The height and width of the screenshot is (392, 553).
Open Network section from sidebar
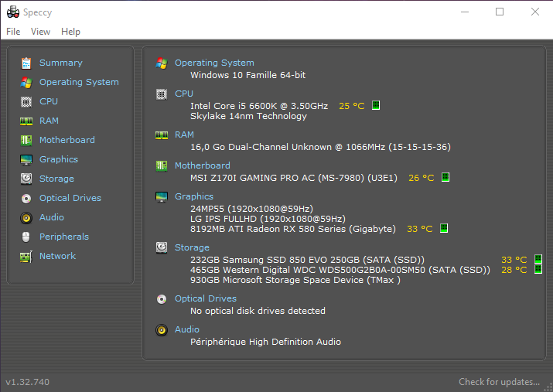[57, 256]
